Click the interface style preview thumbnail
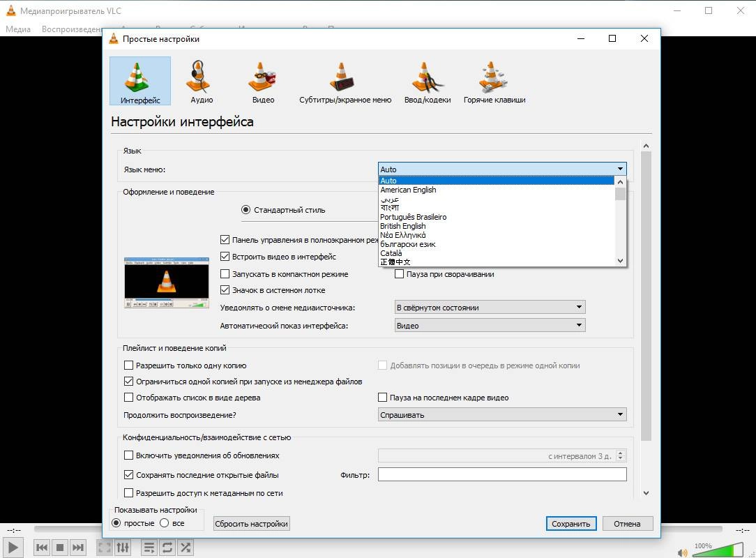The image size is (756, 558). (167, 282)
